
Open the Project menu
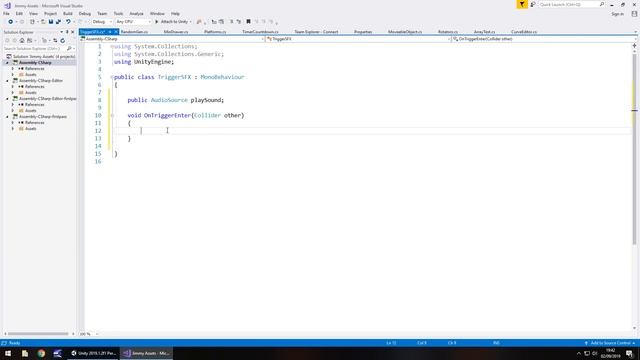click(50, 13)
